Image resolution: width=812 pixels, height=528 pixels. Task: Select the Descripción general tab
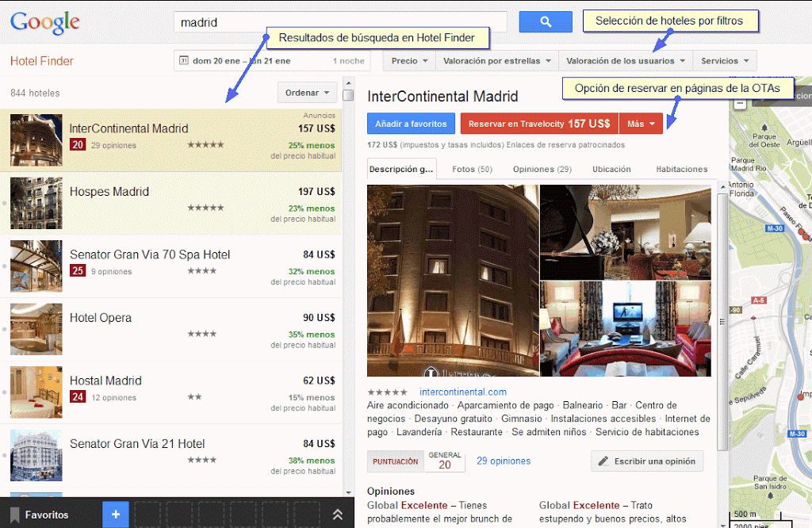click(402, 170)
